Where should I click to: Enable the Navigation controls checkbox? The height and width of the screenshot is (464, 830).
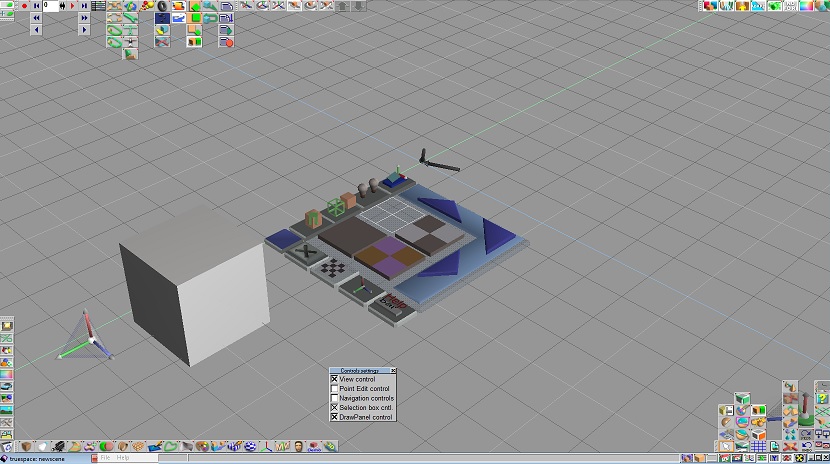pyautogui.click(x=335, y=398)
